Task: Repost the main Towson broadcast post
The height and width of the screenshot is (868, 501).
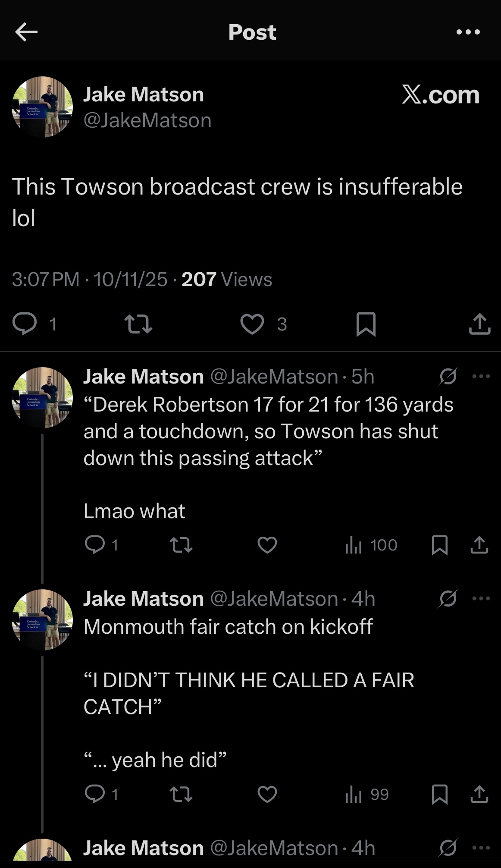Action: [x=138, y=324]
